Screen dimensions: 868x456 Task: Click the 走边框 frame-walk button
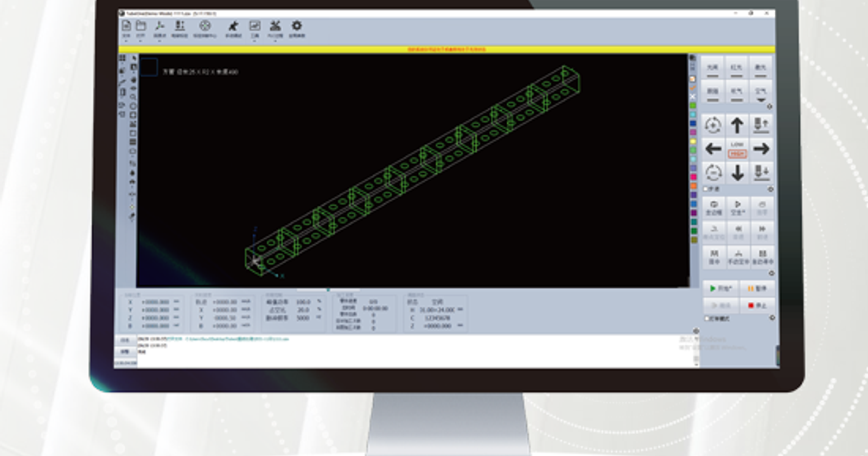pyautogui.click(x=713, y=208)
